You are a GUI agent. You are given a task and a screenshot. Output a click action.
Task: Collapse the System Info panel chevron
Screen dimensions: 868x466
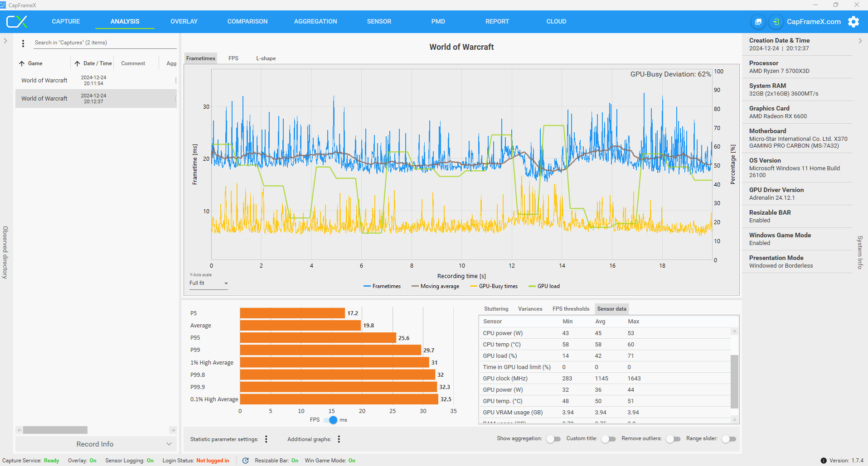860,41
